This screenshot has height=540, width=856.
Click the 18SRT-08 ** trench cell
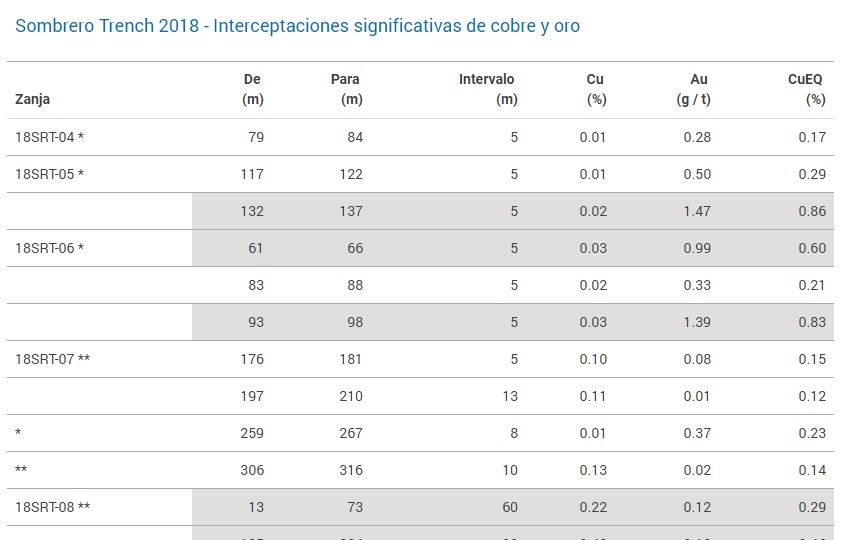(x=52, y=507)
